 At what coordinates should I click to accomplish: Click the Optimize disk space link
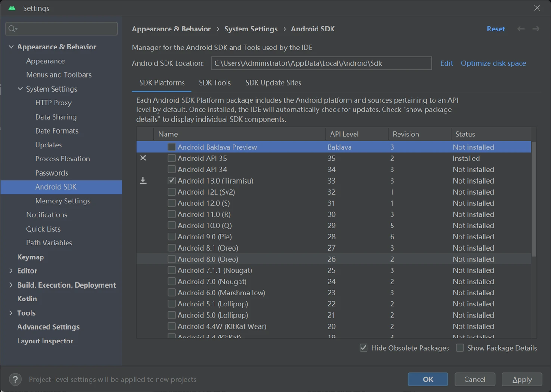[x=493, y=63]
